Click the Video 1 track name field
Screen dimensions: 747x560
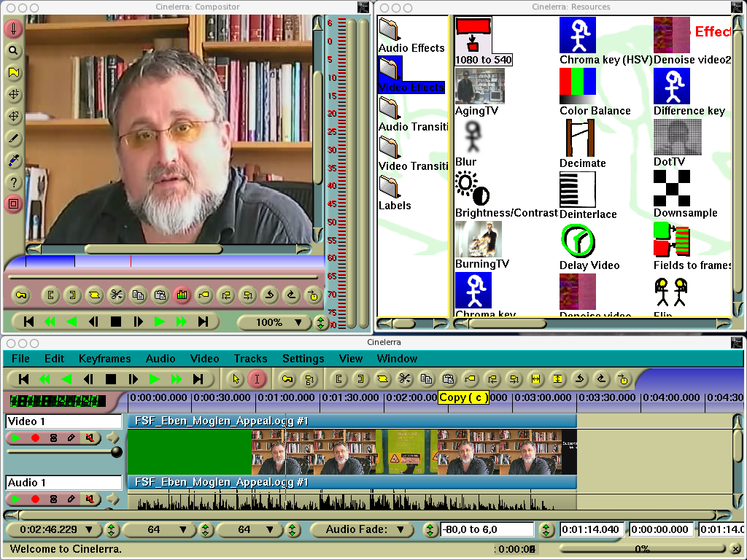click(x=64, y=421)
